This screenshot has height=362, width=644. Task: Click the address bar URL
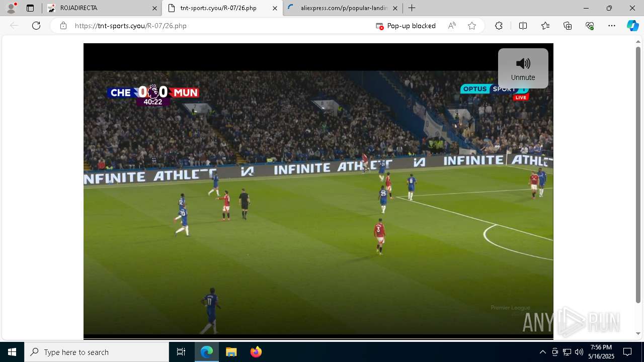[x=131, y=26]
